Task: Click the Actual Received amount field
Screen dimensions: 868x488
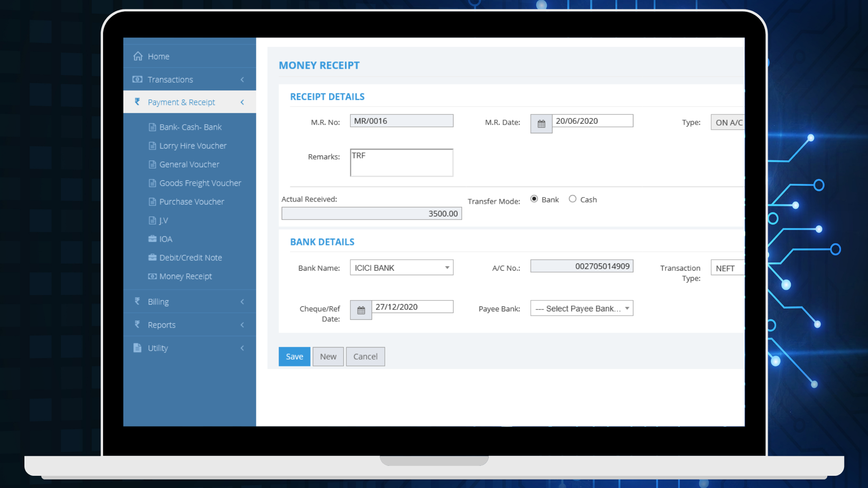Action: 372,213
